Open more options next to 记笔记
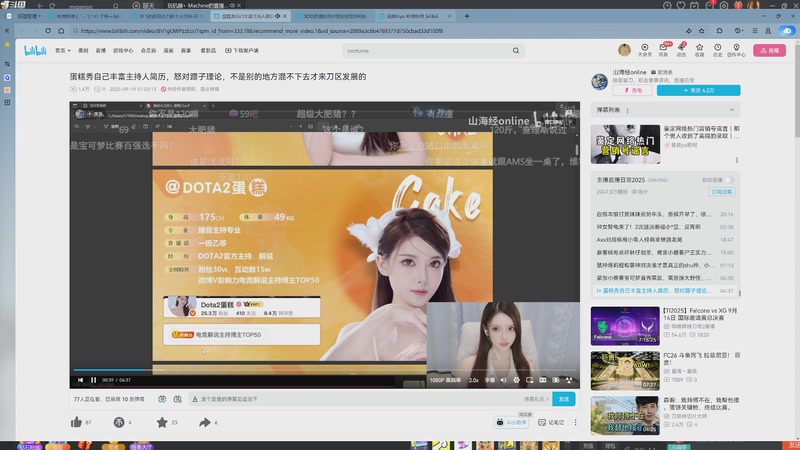Screen dimensions: 800x450 tap(576, 422)
